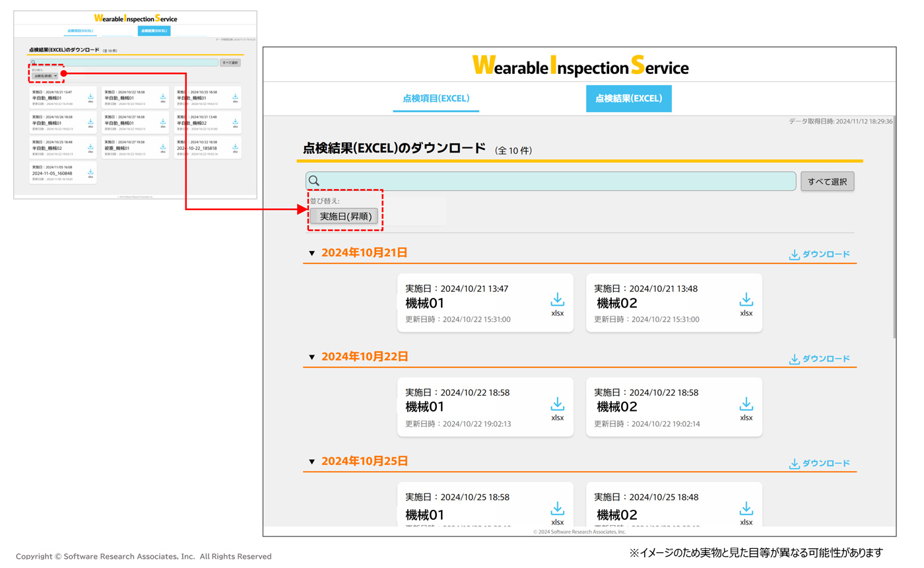Download xlsx for 機械02 updated 2024/10/22 19:02:14 in large window

746,408
